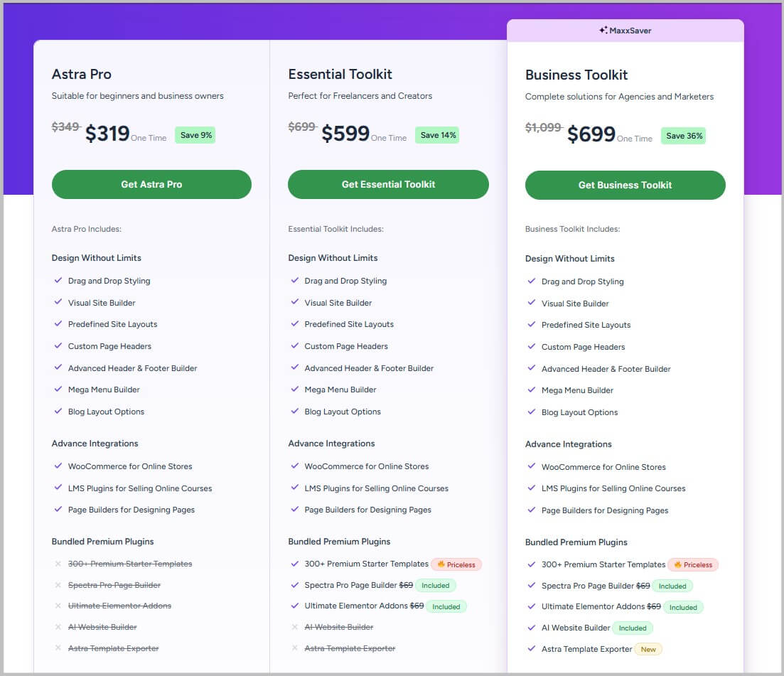Click the checkmark beside Astra Template Exporter in Business Toolkit
Screen dimensions: 784x676
click(532, 648)
